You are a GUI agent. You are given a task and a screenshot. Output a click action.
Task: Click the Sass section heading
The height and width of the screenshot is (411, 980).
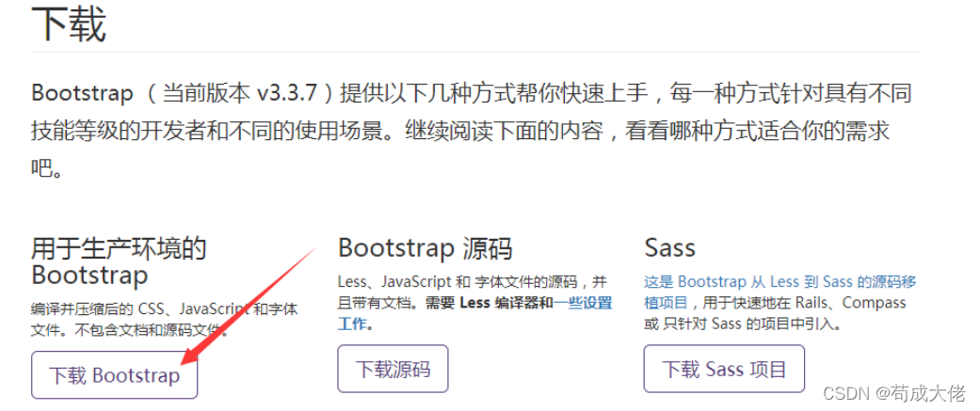point(669,248)
